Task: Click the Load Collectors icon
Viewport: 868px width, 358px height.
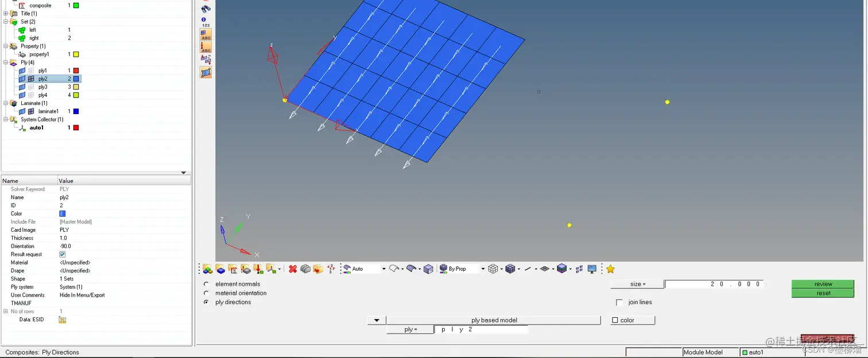Action: [258, 268]
